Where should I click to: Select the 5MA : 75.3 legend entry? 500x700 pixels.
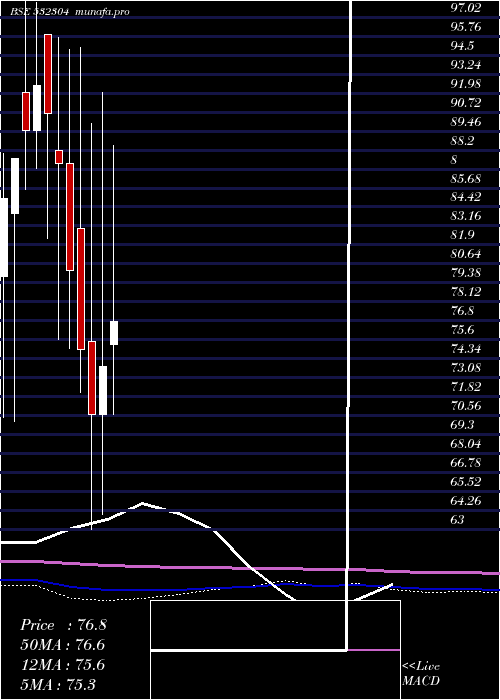[58, 685]
